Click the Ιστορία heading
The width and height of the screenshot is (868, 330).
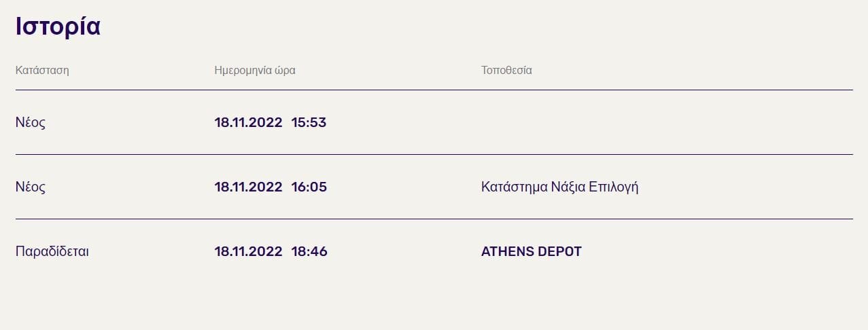[58, 26]
